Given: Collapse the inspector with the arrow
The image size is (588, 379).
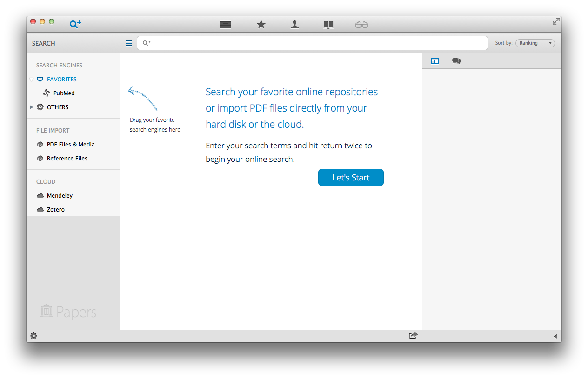Looking at the screenshot, I should (555, 336).
